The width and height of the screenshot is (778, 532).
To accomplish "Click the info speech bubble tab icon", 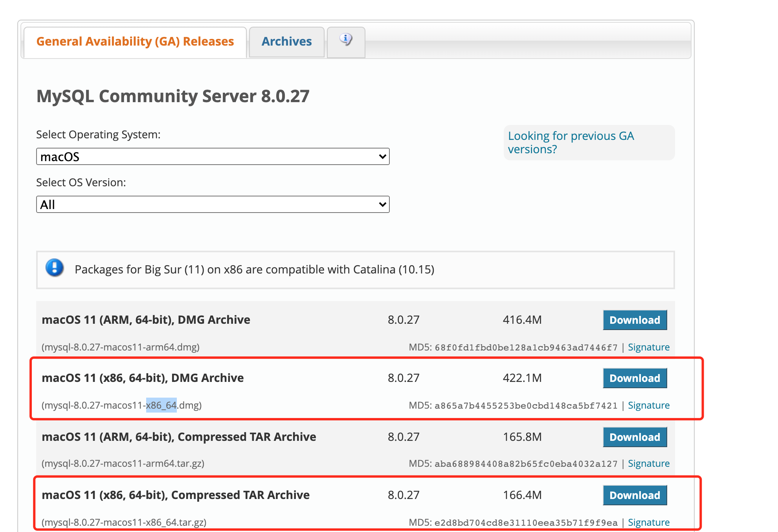I will coord(346,40).
